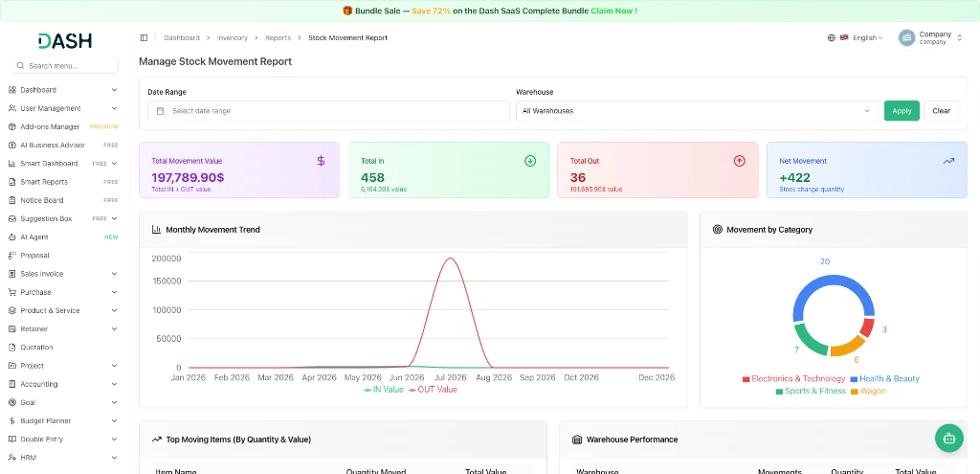This screenshot has width=980, height=474.
Task: Go to Dashboard breadcrumb link
Action: pos(181,38)
